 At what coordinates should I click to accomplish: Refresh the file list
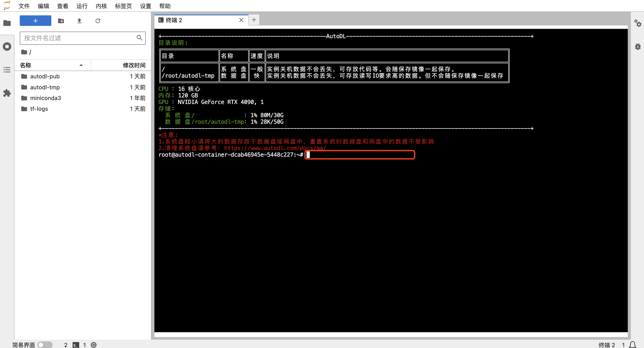tap(98, 21)
